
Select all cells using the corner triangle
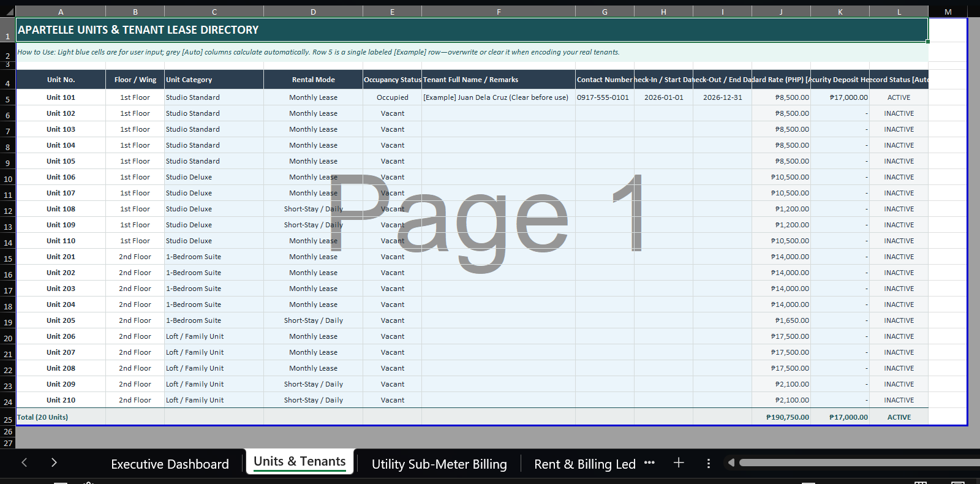[8, 12]
